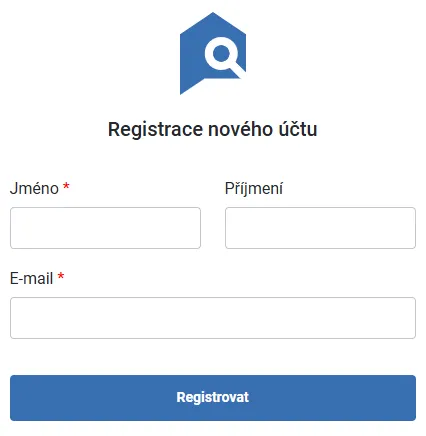Click the blue house logo
Image resolution: width=426 pixels, height=436 pixels.
(213, 53)
